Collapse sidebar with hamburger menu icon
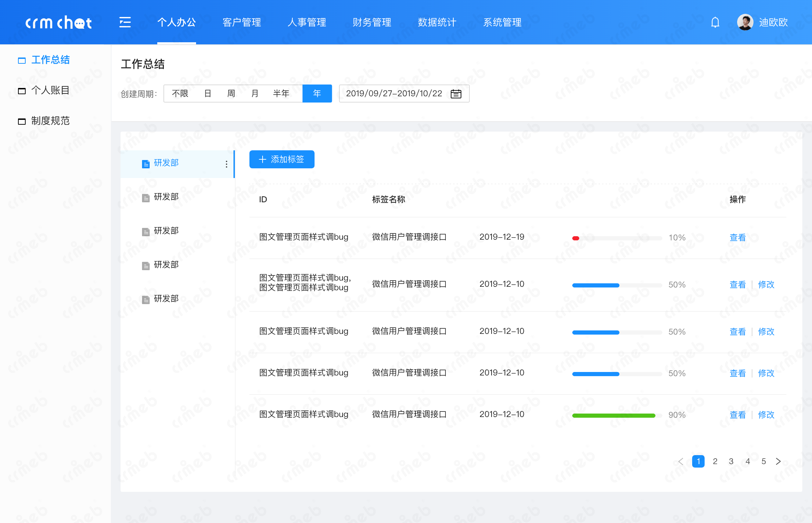The width and height of the screenshot is (812, 523). 125,23
